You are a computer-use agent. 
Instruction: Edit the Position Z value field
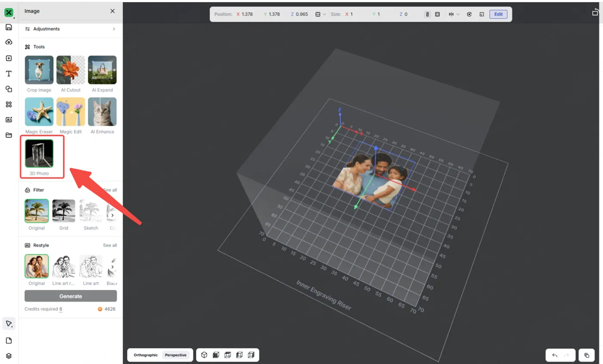click(302, 14)
